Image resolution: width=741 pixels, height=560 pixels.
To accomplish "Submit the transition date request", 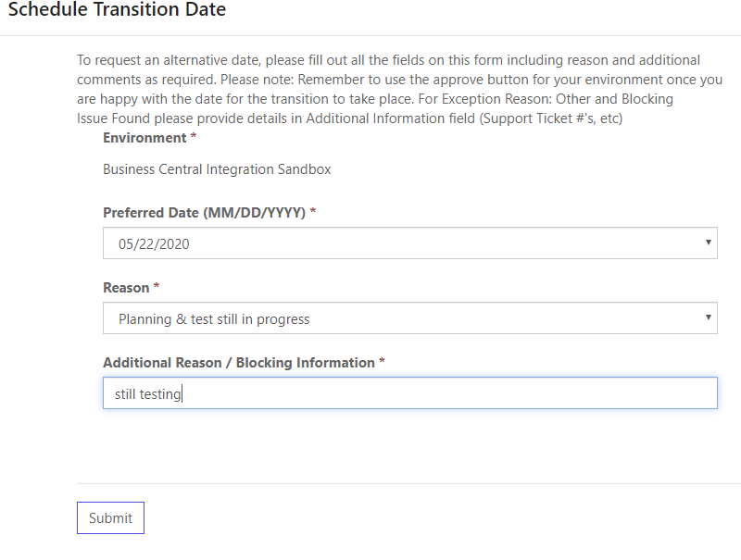I will (x=110, y=518).
